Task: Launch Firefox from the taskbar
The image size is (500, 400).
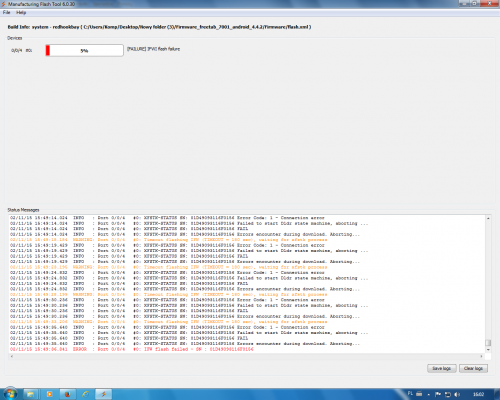Action: (68, 394)
